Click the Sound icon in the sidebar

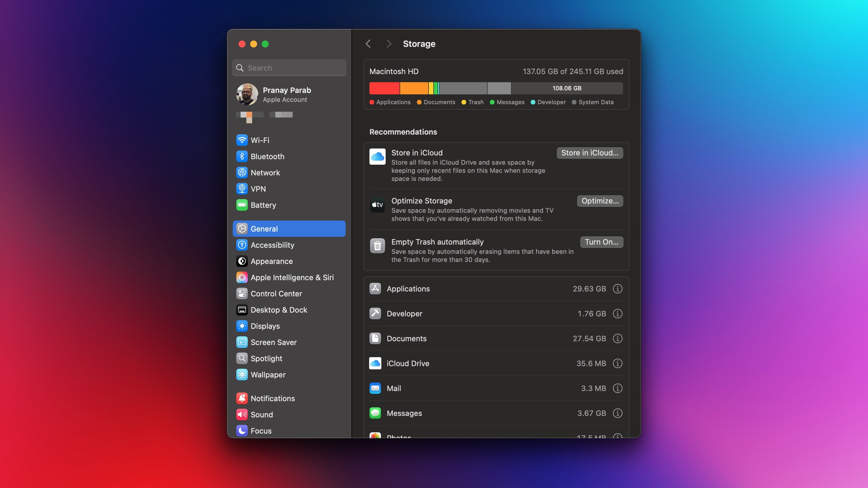242,414
